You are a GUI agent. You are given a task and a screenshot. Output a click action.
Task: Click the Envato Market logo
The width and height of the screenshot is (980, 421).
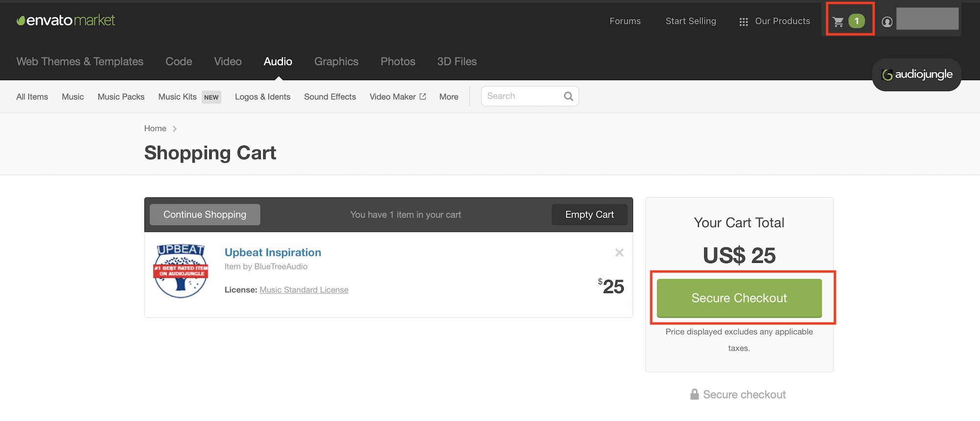(x=66, y=21)
